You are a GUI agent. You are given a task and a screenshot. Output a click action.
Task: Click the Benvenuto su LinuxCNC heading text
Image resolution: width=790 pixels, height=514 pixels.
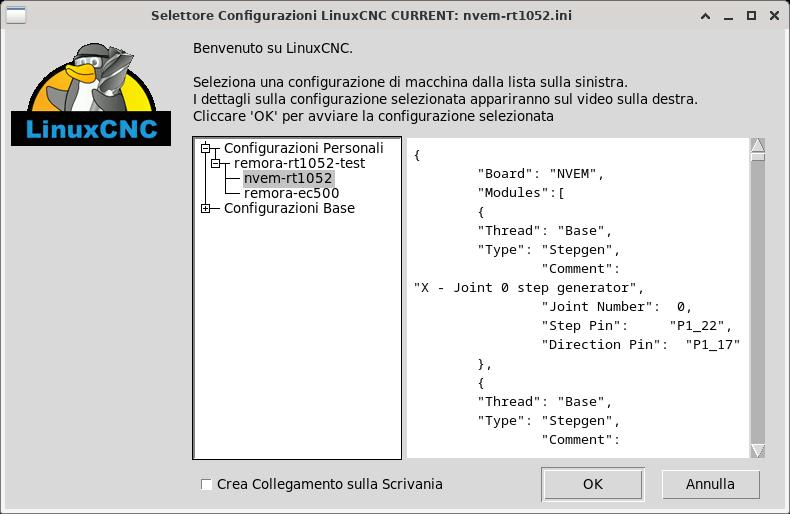(273, 48)
